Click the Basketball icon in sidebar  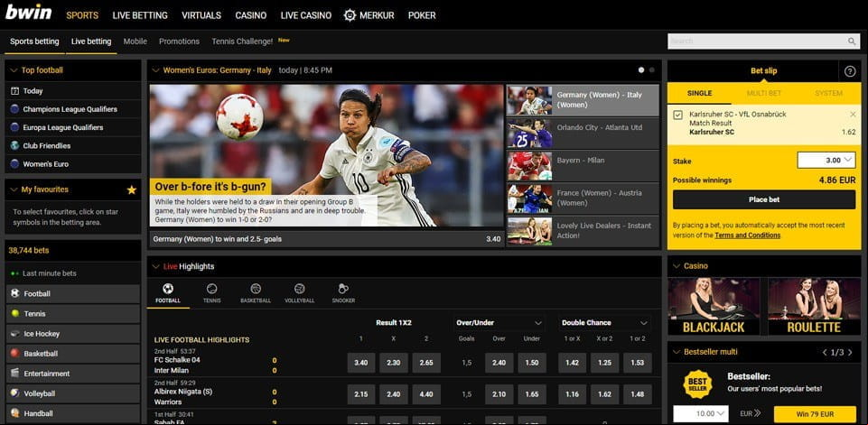[15, 353]
